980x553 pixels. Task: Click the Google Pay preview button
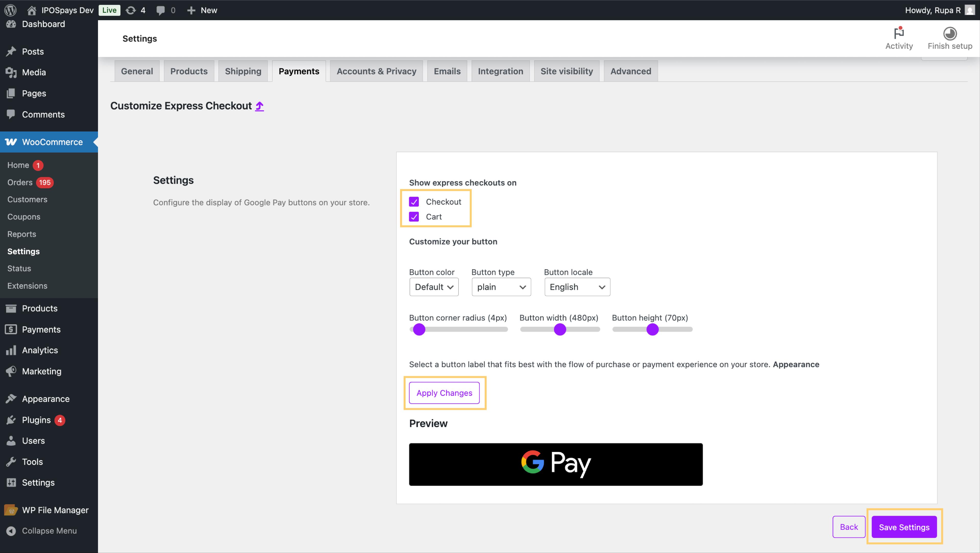pos(556,464)
